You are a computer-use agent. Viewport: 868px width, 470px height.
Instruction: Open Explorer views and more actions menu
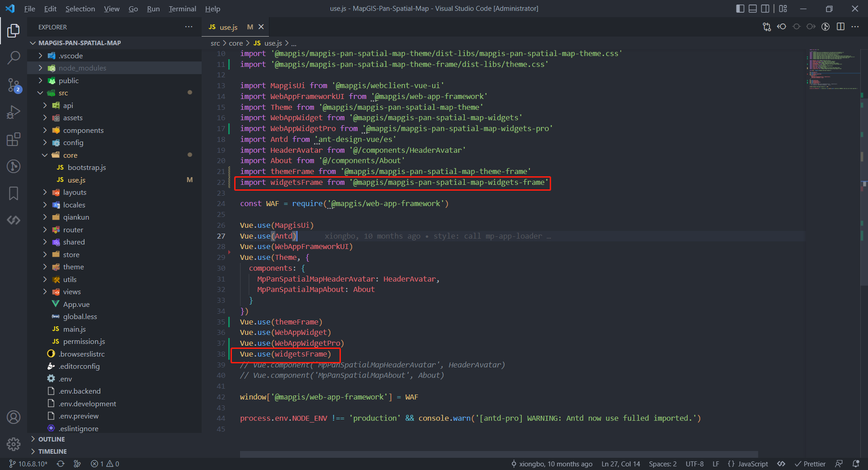[x=189, y=27]
